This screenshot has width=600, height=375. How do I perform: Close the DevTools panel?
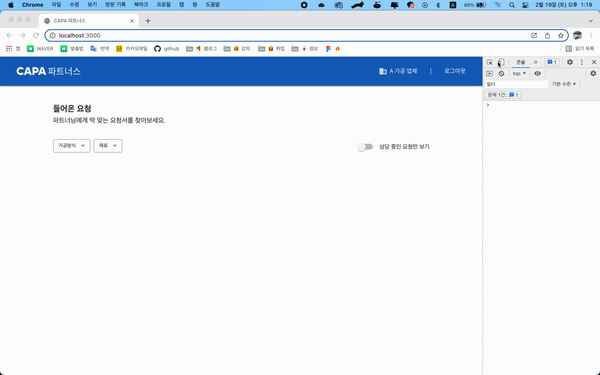(594, 62)
